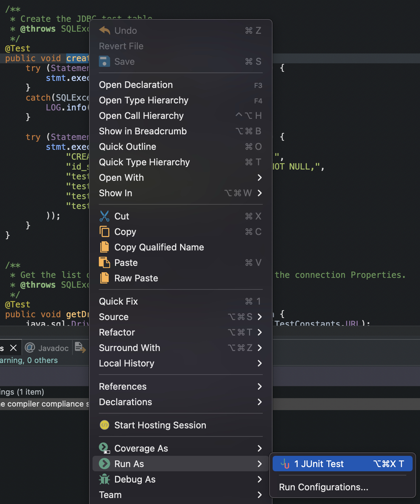
Task: Click the Paste menu label
Action: [x=126, y=263]
